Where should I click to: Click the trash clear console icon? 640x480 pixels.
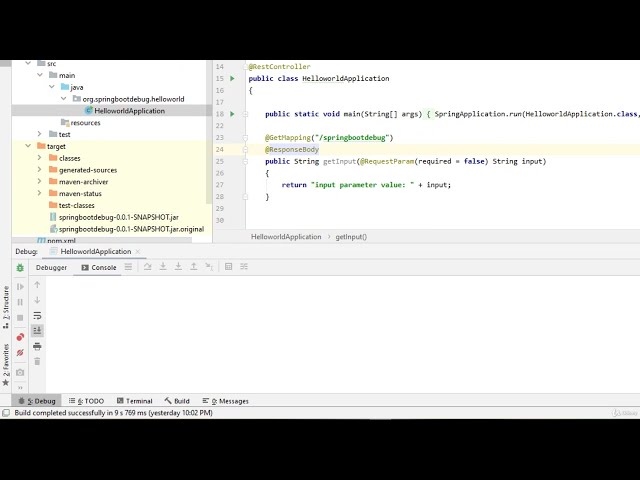[x=37, y=361]
